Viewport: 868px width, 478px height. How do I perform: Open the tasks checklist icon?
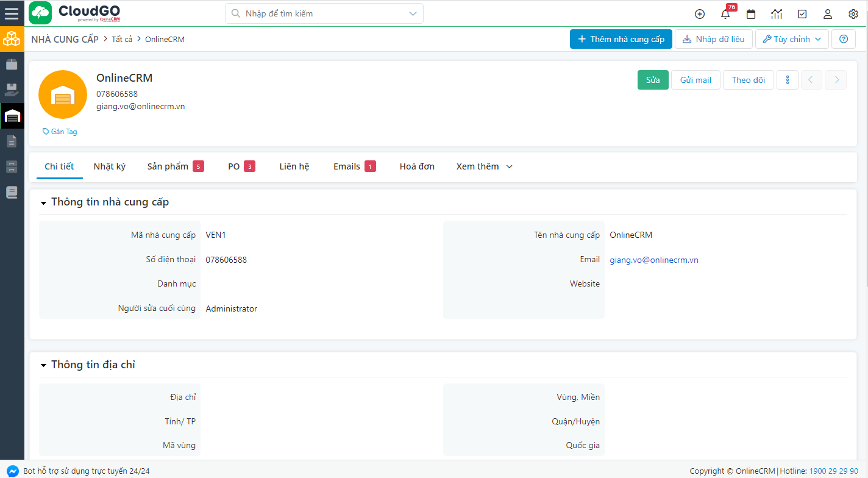[x=802, y=13]
